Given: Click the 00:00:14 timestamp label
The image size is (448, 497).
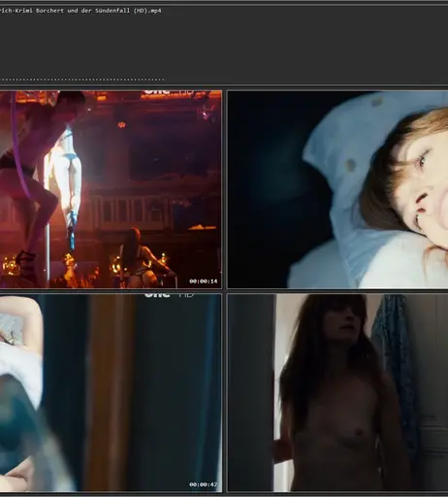Looking at the screenshot, I should click(204, 282).
